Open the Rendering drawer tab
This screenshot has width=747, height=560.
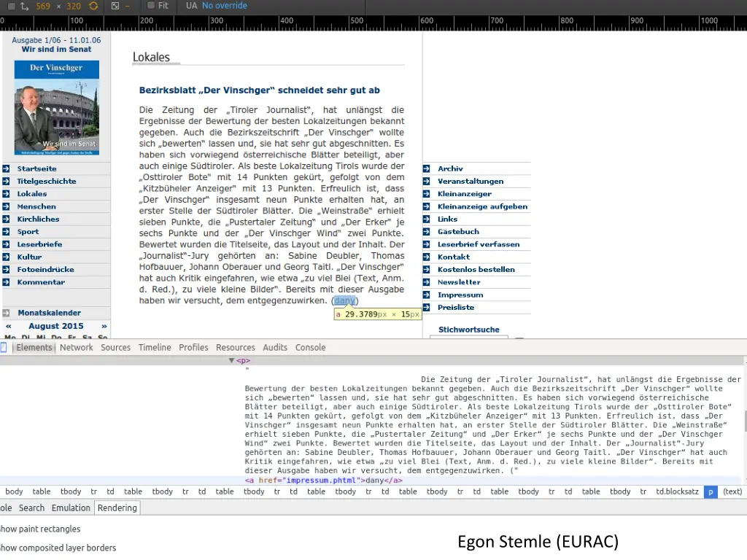pyautogui.click(x=117, y=508)
